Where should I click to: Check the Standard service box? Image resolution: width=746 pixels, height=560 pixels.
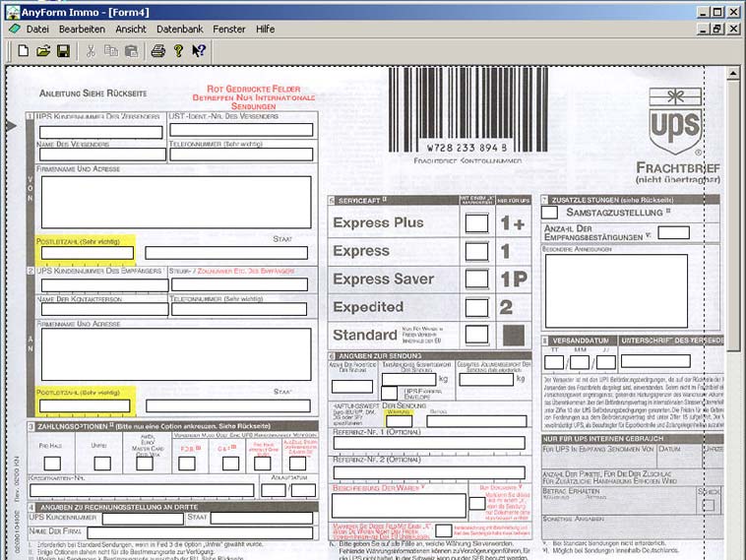(476, 335)
